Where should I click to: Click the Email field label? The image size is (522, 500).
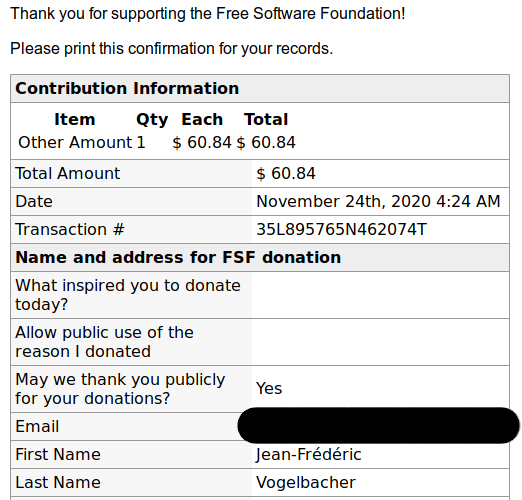[x=37, y=426]
